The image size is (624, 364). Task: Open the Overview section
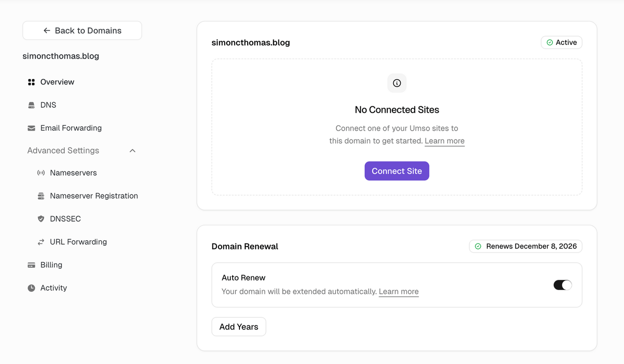[x=57, y=82]
